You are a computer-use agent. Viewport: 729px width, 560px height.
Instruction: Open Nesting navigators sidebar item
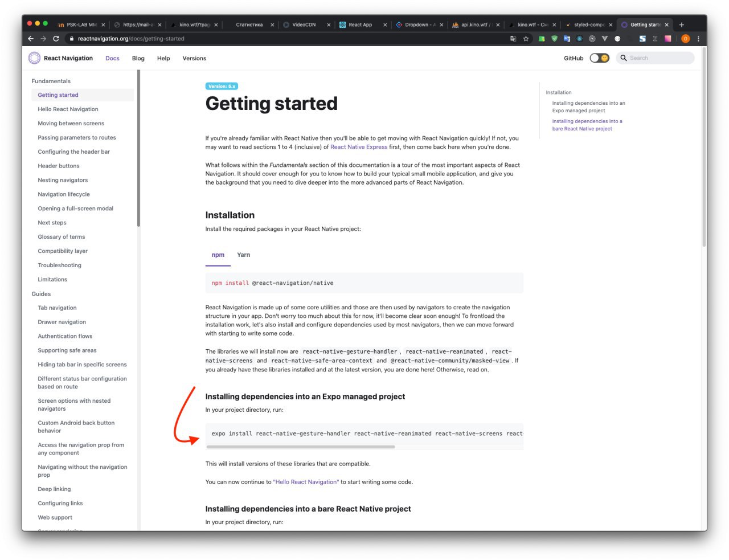(x=63, y=181)
